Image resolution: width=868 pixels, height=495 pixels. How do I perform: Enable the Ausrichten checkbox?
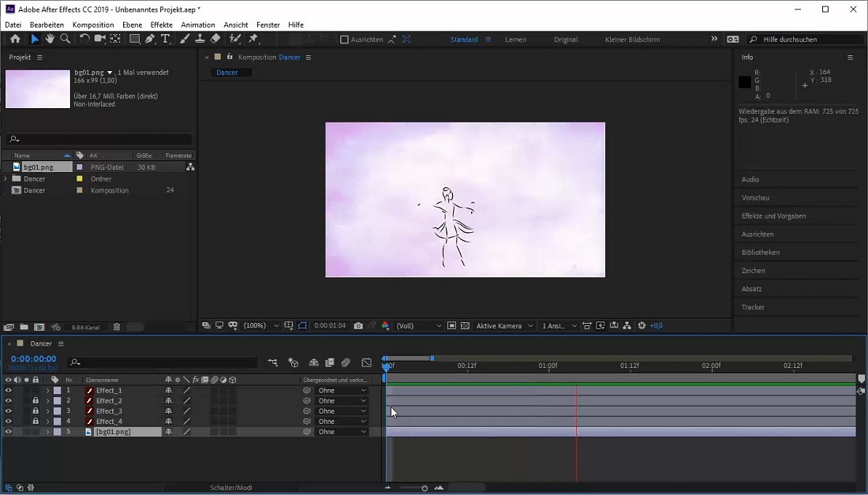pos(344,39)
